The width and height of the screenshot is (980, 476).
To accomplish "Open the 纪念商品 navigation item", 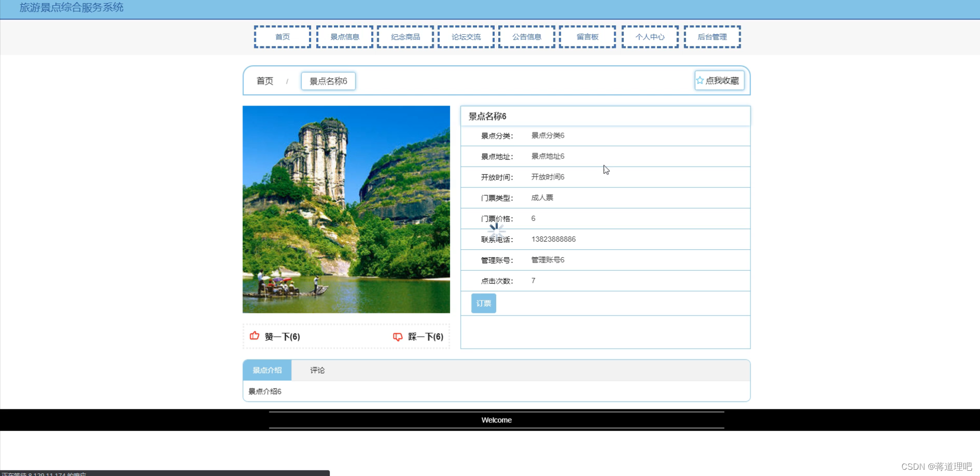I will click(405, 36).
